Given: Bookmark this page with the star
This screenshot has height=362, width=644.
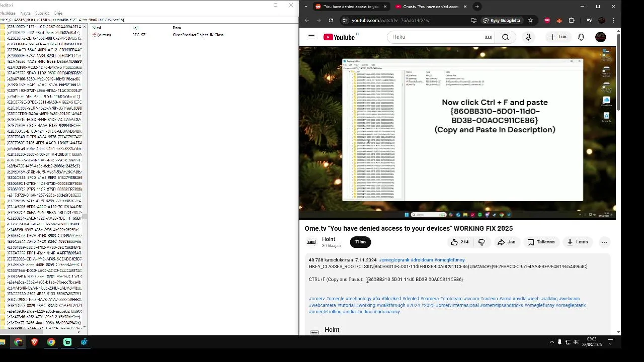Looking at the screenshot, I should 530,20.
